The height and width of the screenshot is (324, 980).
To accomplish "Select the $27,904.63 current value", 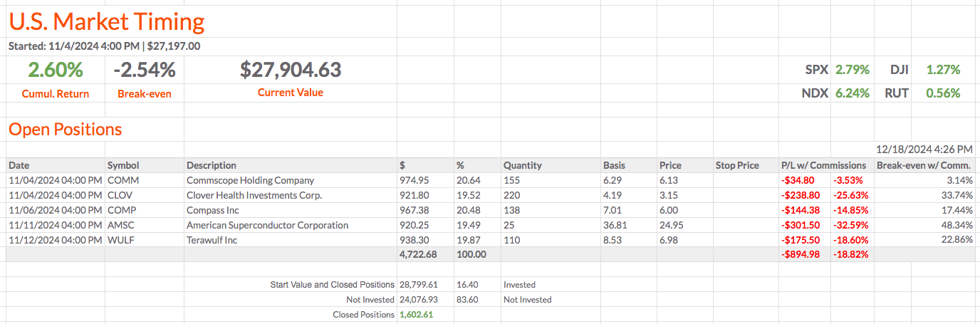I will [x=291, y=70].
